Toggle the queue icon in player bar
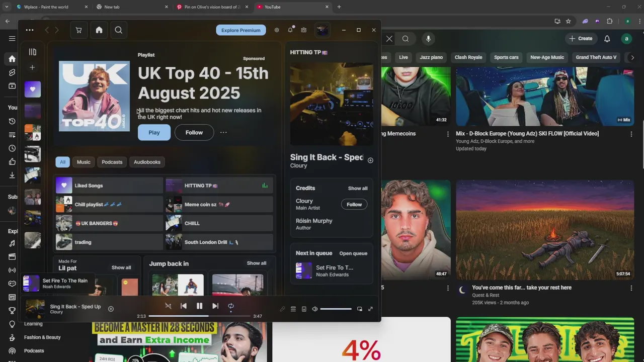The width and height of the screenshot is (644, 362). pyautogui.click(x=293, y=309)
